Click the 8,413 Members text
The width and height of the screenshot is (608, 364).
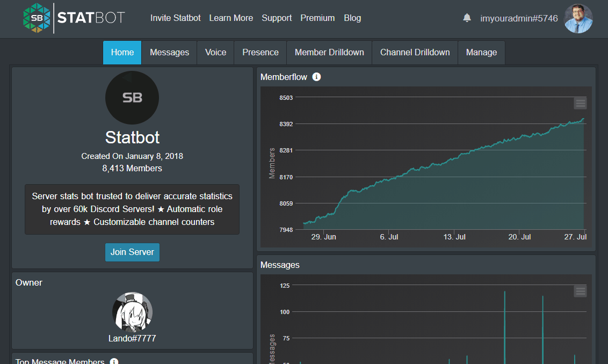point(132,168)
